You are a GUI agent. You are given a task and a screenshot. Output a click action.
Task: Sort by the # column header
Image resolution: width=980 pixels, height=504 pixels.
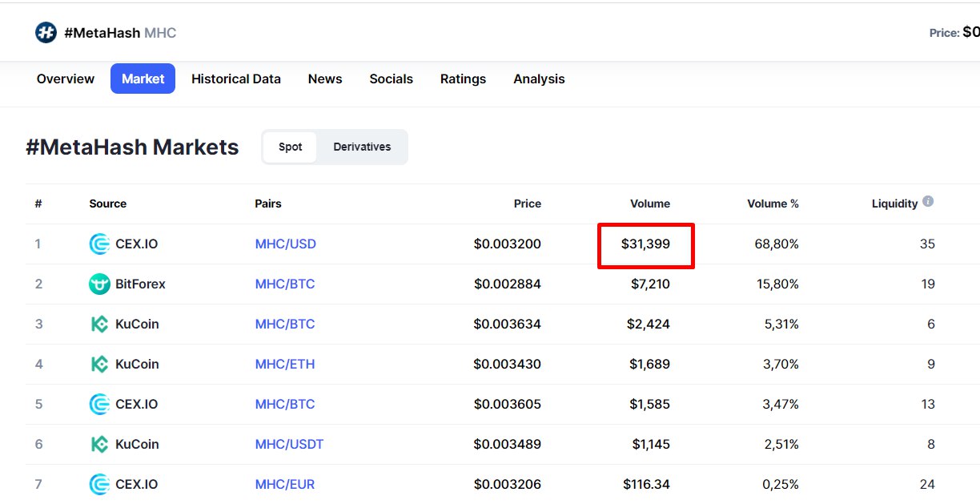coord(38,204)
